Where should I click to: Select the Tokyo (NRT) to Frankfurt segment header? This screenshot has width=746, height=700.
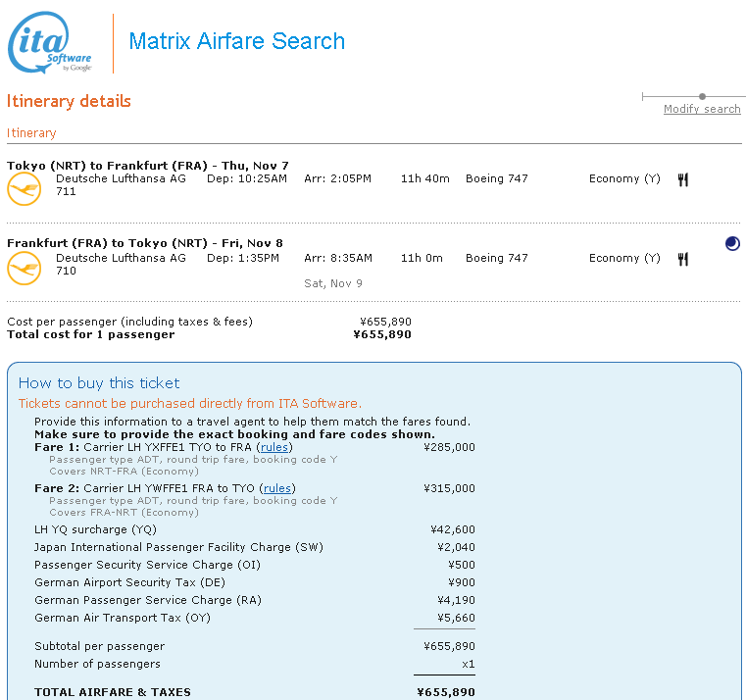148,165
